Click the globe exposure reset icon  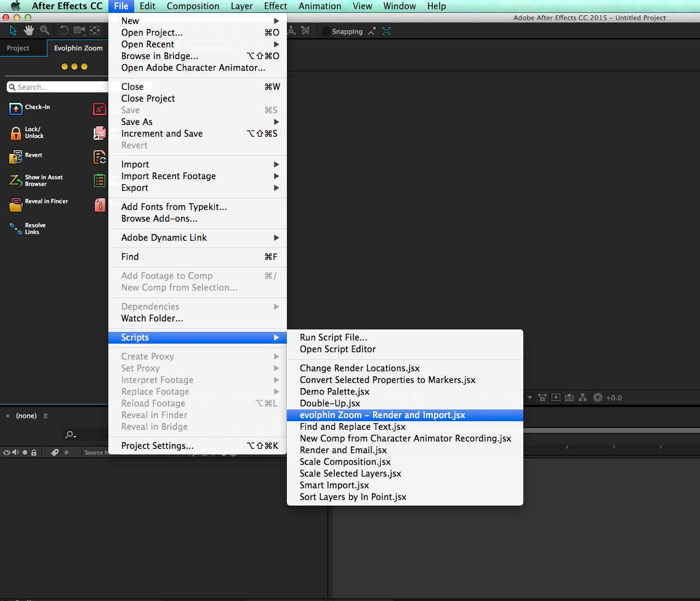click(x=598, y=397)
